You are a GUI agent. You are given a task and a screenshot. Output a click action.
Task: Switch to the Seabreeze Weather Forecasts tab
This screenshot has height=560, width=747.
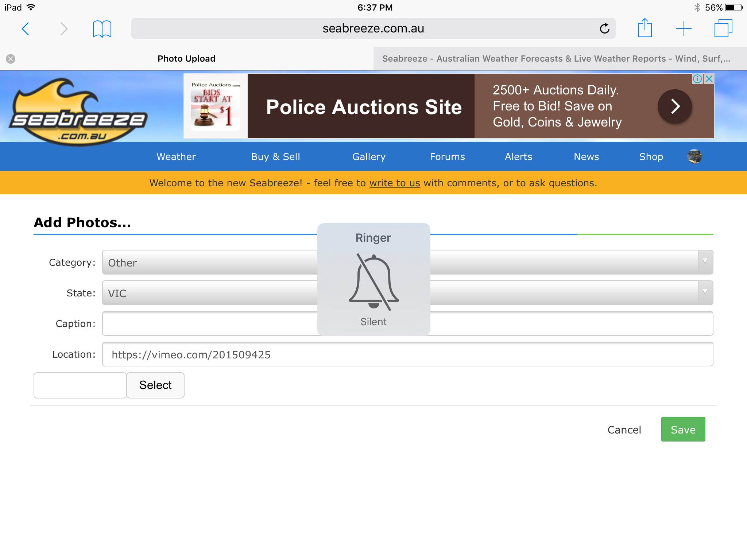coord(556,59)
